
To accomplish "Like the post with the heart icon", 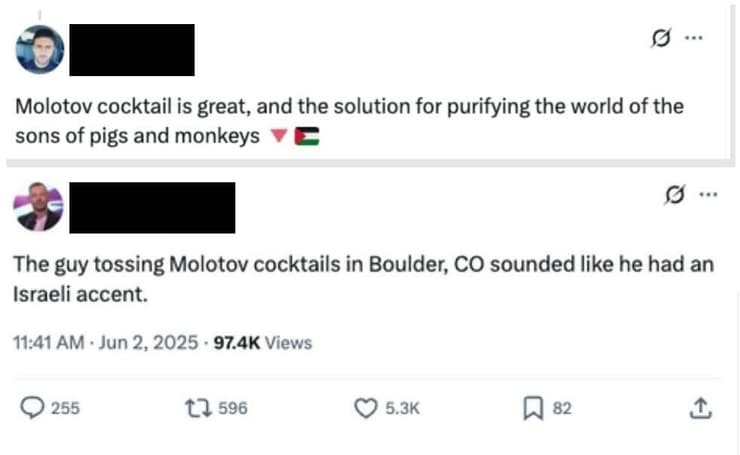I will click(x=366, y=408).
